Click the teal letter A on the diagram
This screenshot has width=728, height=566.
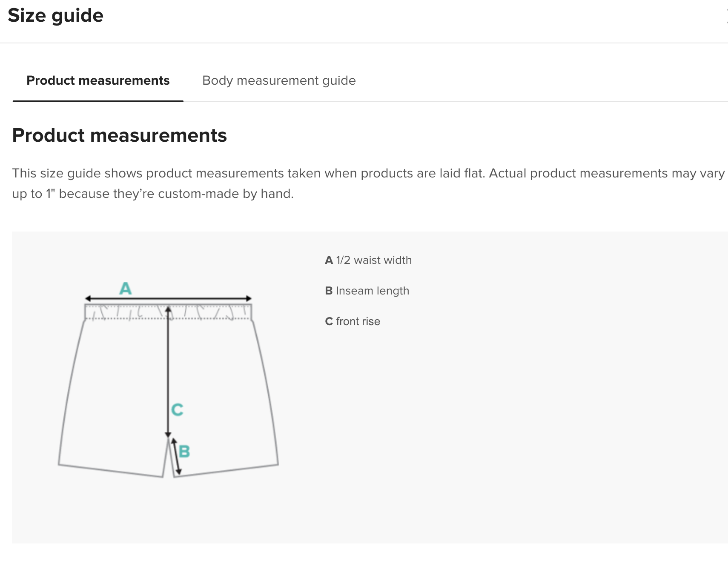(x=125, y=289)
